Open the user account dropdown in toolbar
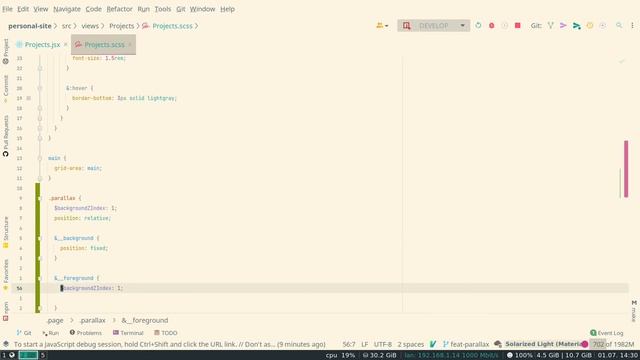Screen dimensions: 640x360 [382, 26]
